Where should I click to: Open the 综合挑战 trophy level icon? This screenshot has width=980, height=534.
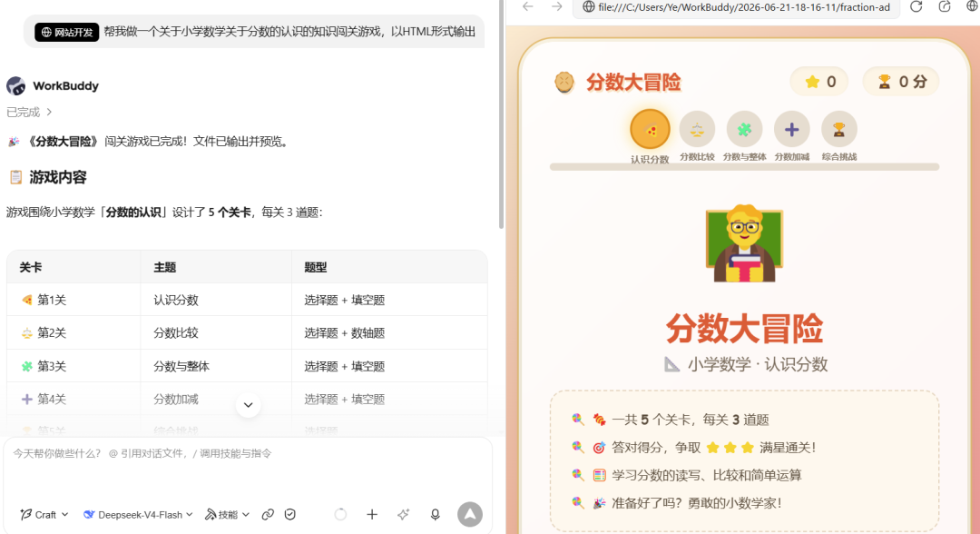[838, 130]
